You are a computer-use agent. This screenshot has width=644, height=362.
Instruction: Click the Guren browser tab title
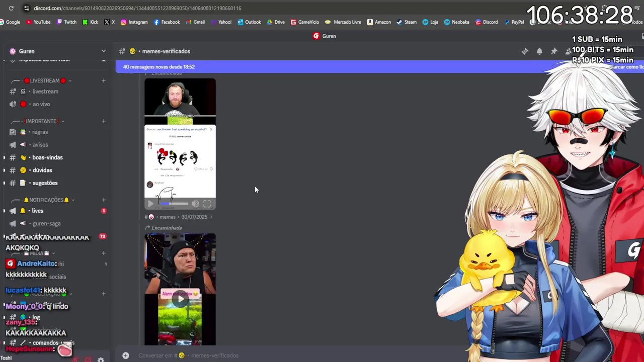[329, 36]
